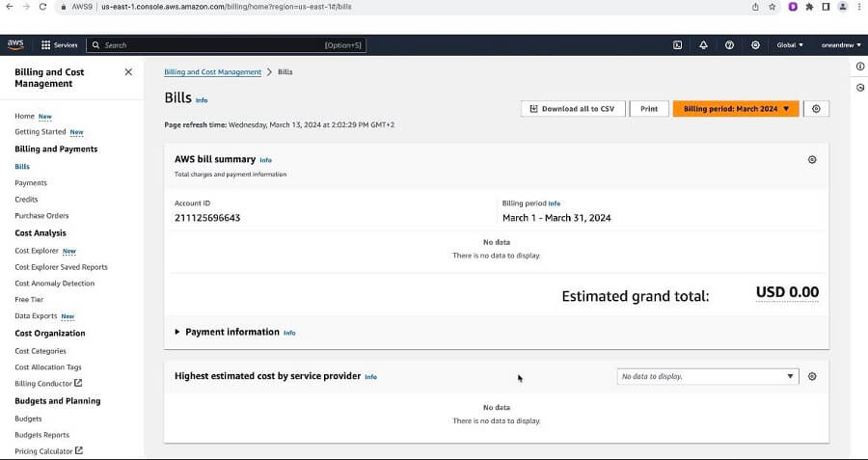The width and height of the screenshot is (868, 460).
Task: Open AWS bill summary settings gear
Action: pyautogui.click(x=812, y=159)
